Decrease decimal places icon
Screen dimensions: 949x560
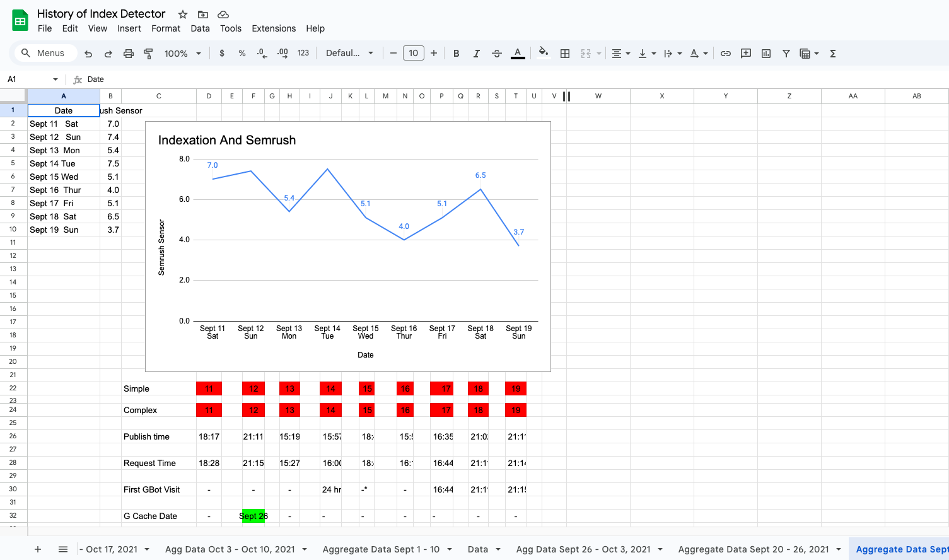(x=262, y=54)
